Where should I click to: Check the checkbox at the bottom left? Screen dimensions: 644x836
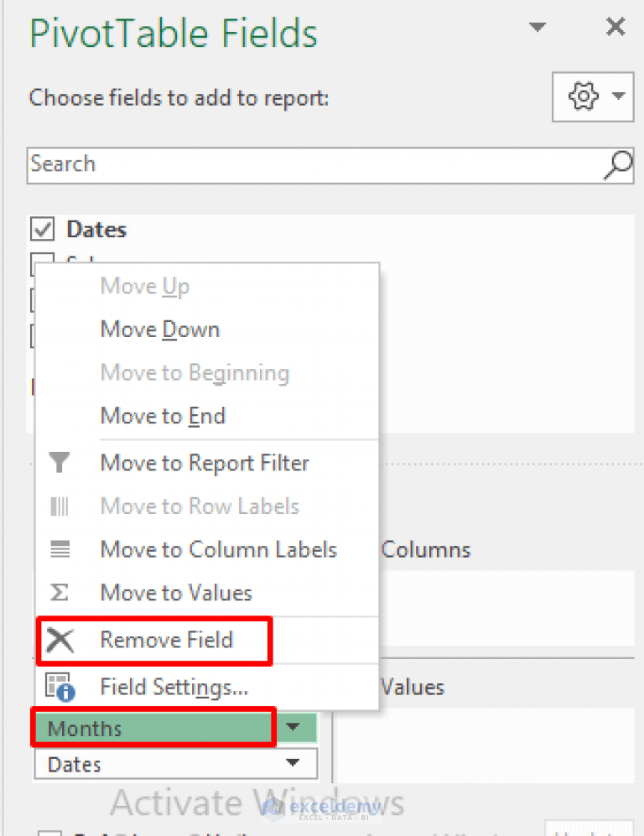49,832
